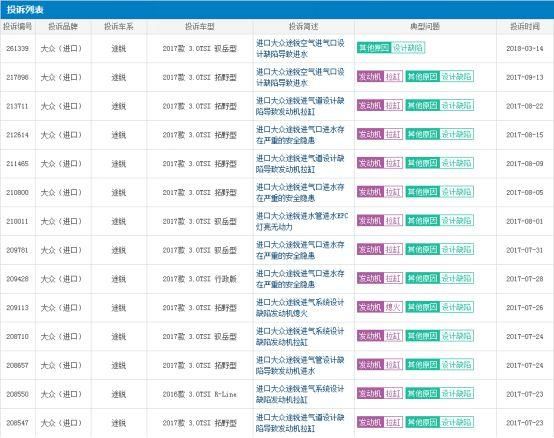Click 其他原因 tag in the 2017-08-15 row
This screenshot has height=438, width=554.
422,134
